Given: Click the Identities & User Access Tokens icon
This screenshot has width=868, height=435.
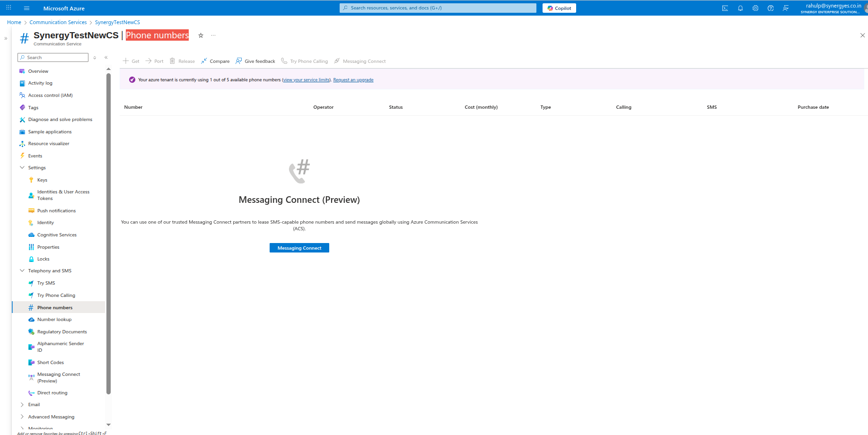Looking at the screenshot, I should [31, 195].
